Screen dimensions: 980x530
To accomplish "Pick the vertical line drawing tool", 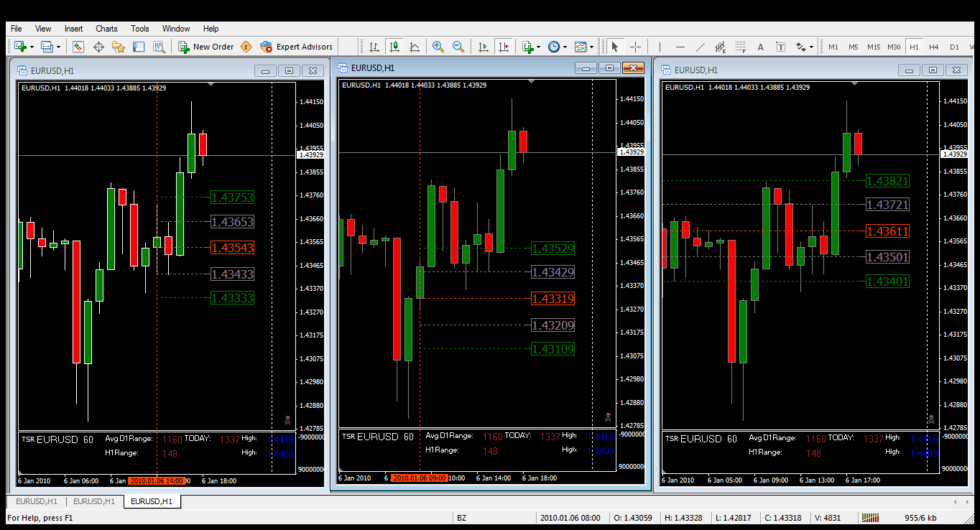I will (660, 47).
